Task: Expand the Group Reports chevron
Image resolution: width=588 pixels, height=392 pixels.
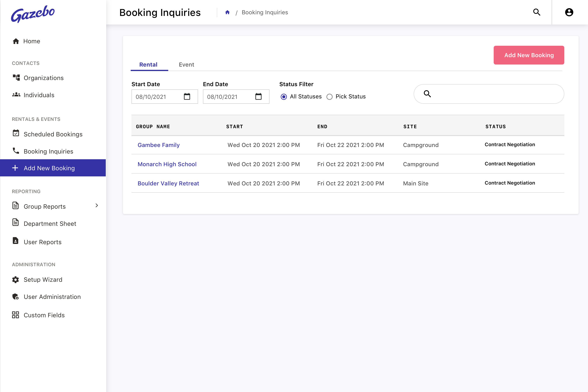Action: tap(97, 206)
